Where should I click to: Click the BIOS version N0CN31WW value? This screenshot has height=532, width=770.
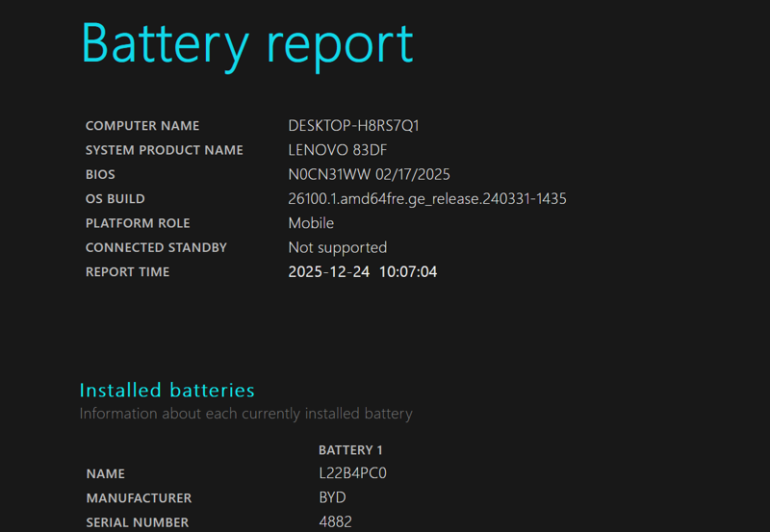click(x=369, y=175)
